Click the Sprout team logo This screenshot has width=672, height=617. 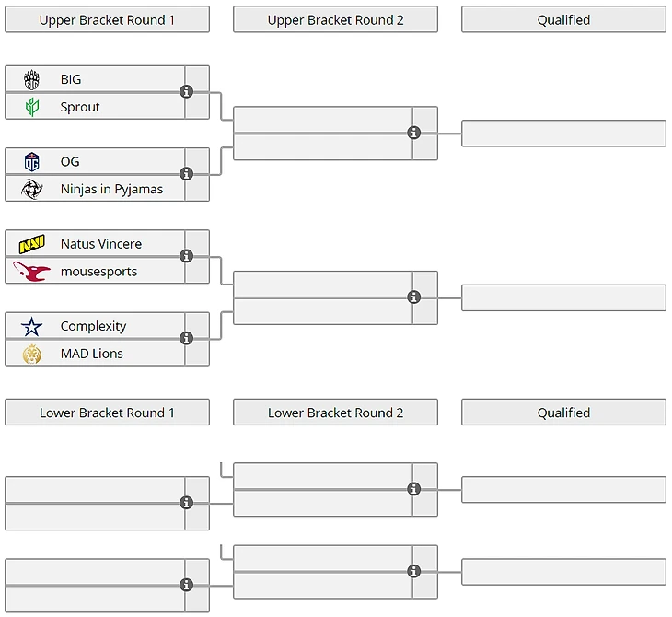pyautogui.click(x=32, y=107)
